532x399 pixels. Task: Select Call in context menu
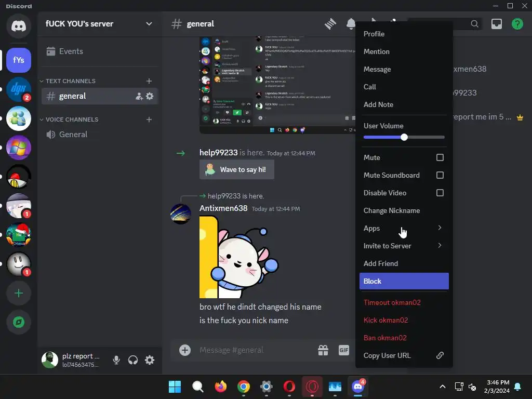tap(404, 87)
